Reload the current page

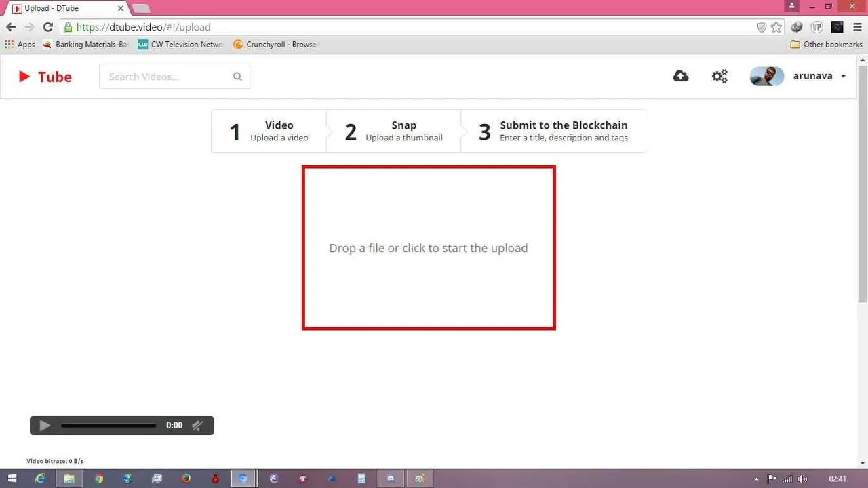click(x=47, y=27)
